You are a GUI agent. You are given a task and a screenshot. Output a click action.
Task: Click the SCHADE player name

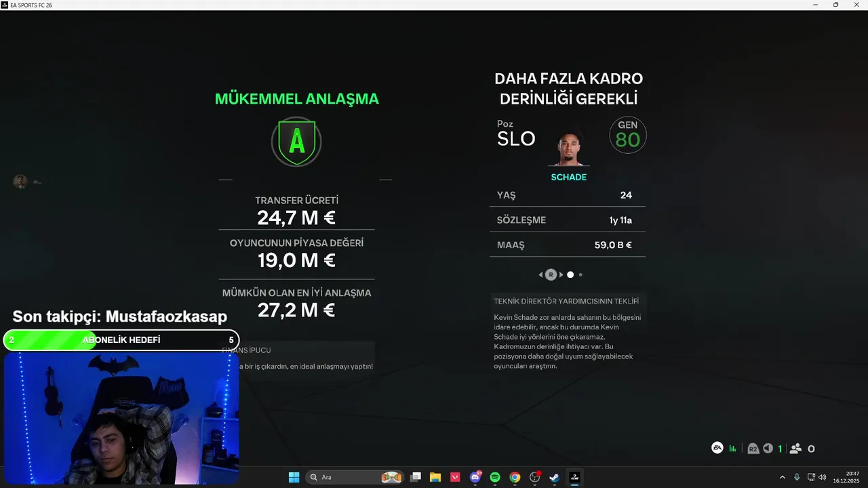tap(568, 177)
